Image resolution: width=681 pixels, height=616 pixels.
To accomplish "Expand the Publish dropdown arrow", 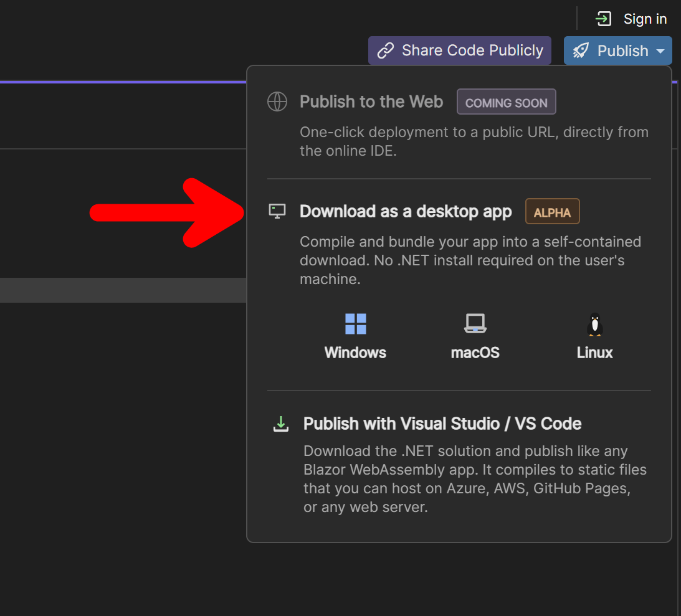I will point(660,51).
